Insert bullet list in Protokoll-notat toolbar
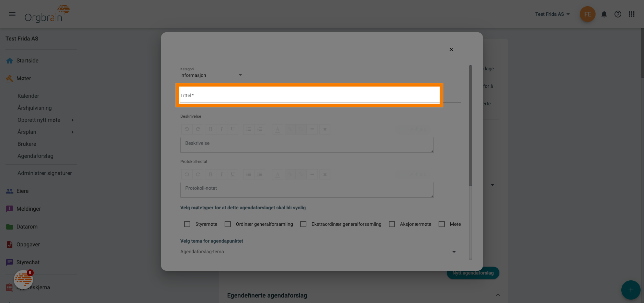 coord(249,175)
